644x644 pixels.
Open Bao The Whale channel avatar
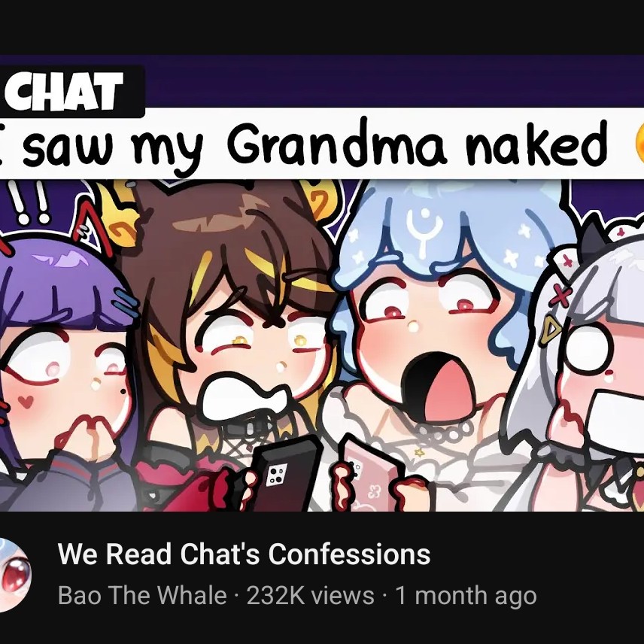tap(14, 575)
